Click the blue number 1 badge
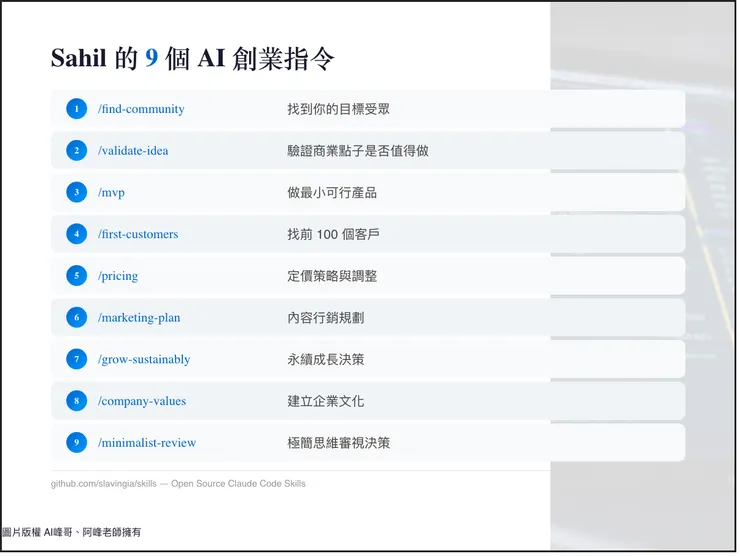 pos(76,109)
